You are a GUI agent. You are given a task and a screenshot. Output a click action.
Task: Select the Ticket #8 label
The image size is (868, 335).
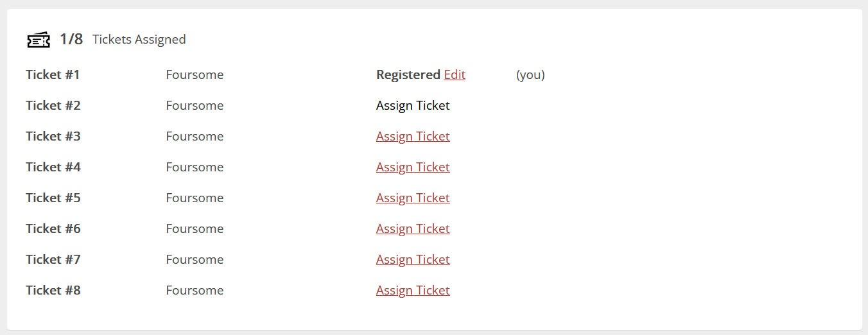click(x=53, y=291)
